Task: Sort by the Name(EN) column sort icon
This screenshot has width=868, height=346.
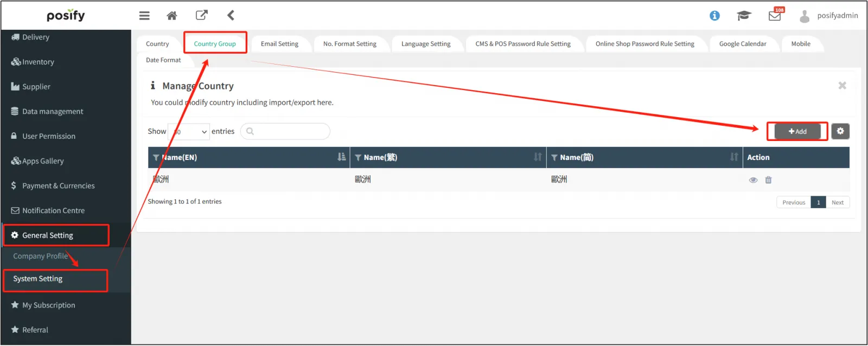Action: [x=342, y=157]
